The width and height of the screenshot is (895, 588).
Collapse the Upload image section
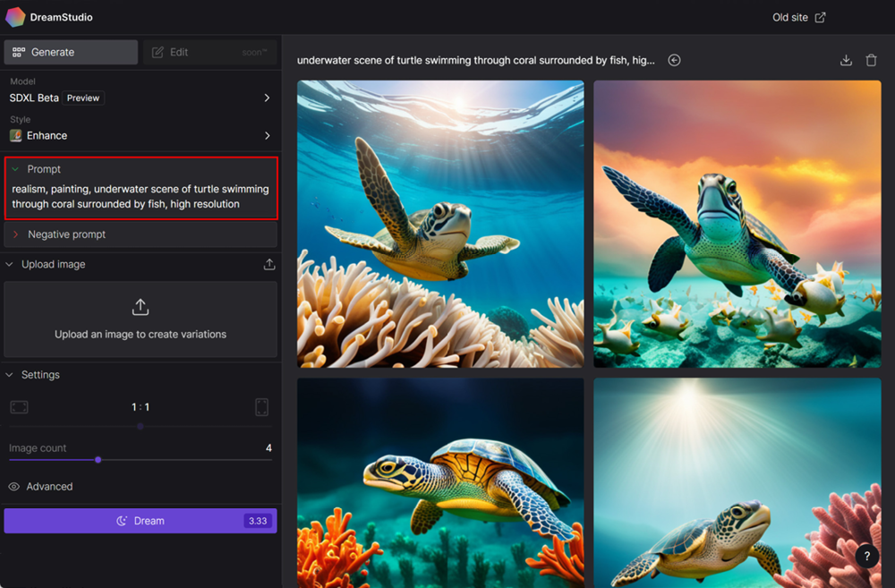tap(10, 264)
